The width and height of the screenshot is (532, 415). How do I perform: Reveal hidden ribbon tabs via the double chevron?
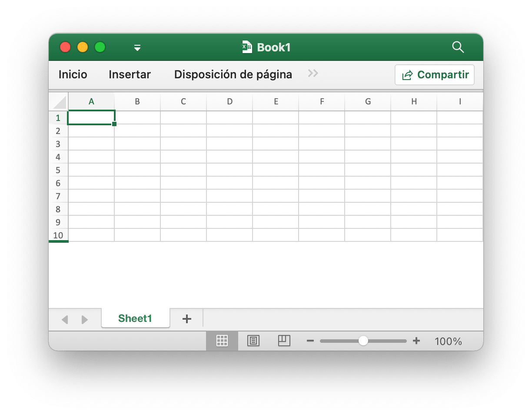point(313,74)
